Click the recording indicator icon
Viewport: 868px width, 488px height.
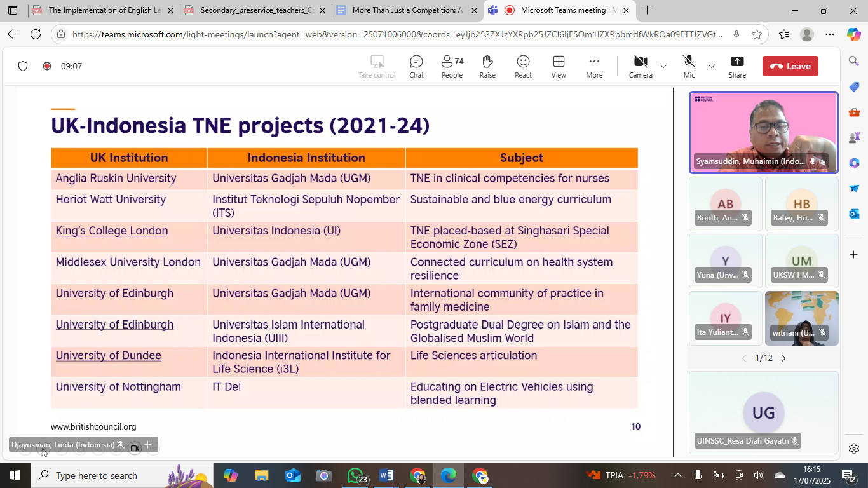(46, 66)
